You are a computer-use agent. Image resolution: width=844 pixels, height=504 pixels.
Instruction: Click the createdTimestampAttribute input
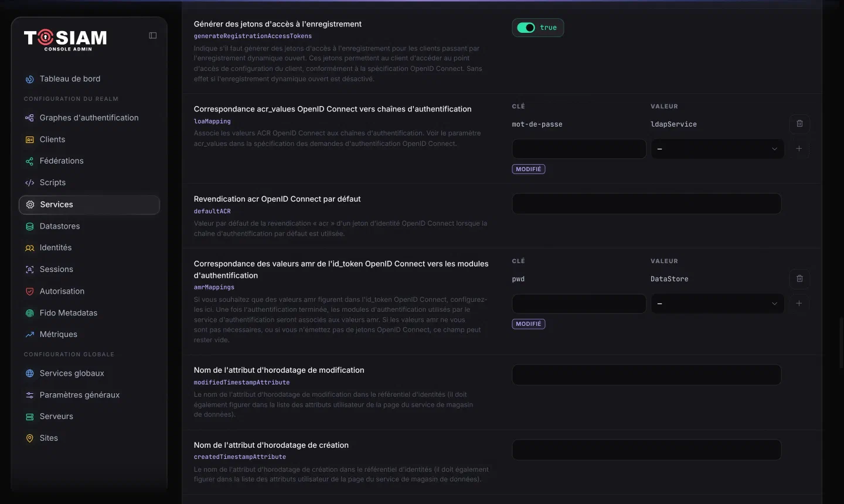(x=646, y=450)
